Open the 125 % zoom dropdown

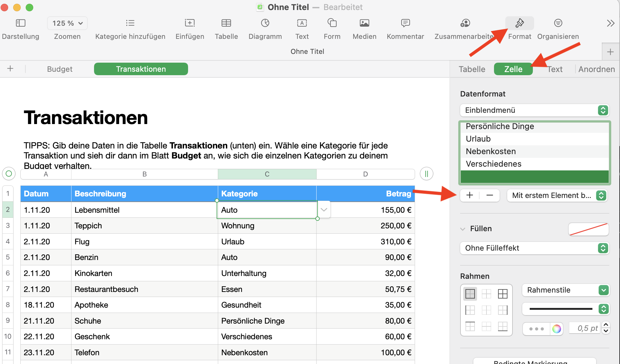tap(67, 23)
